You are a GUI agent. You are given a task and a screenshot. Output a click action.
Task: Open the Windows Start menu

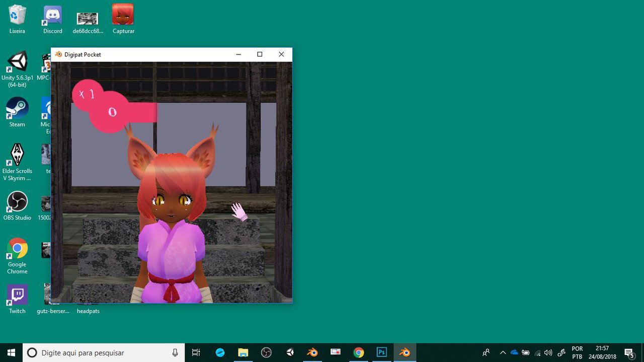click(x=11, y=352)
